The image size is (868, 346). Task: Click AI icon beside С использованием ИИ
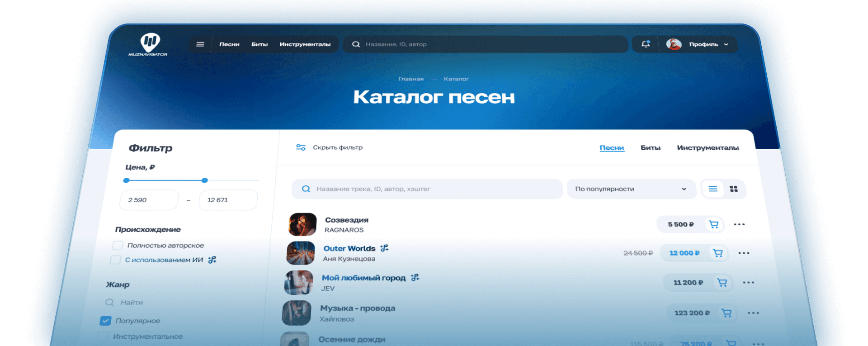pos(212,260)
